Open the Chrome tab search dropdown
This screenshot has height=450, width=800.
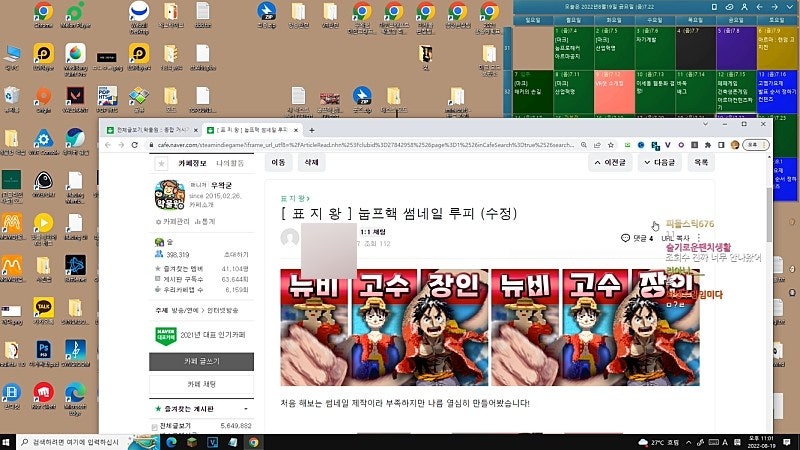click(705, 124)
